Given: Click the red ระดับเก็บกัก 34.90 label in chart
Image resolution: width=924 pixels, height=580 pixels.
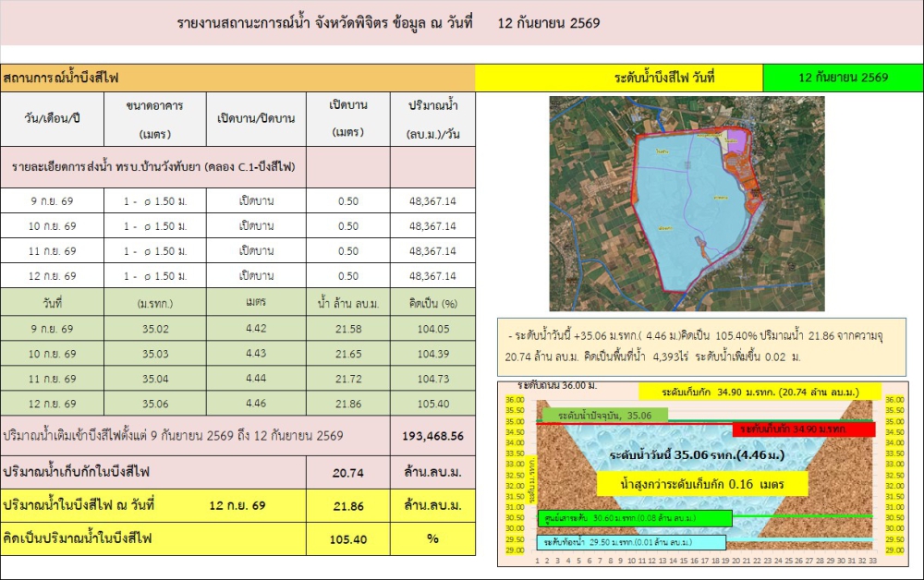Looking at the screenshot, I should [803, 429].
